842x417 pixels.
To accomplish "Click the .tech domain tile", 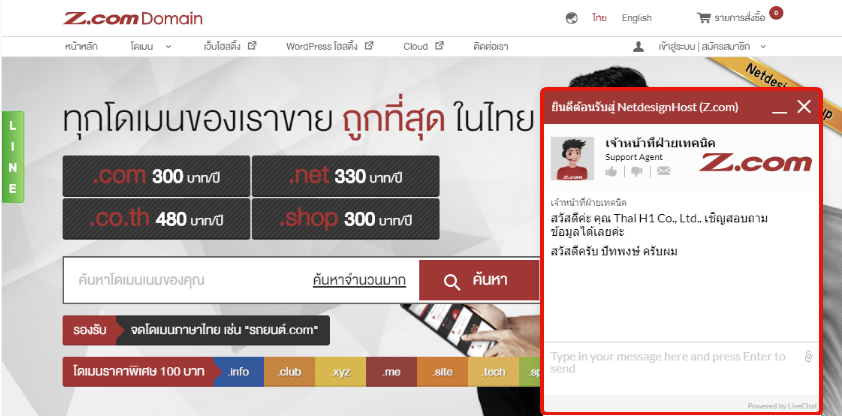I will pos(493,371).
